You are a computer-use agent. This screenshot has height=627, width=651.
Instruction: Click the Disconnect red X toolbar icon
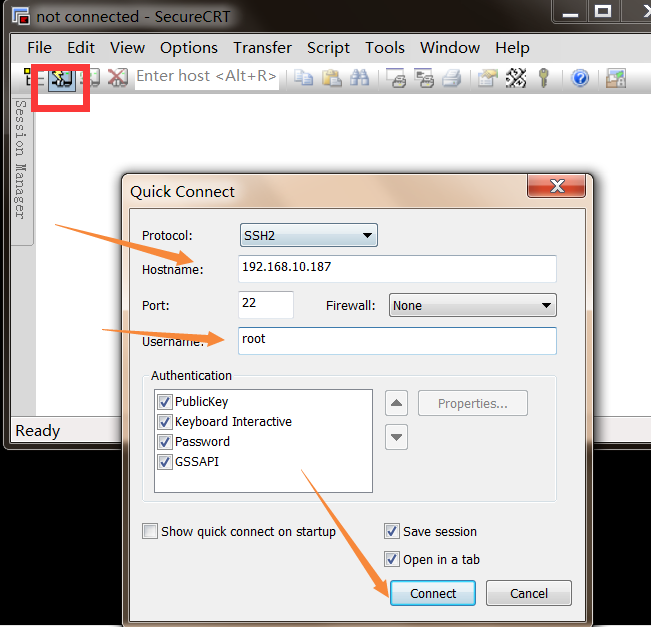(117, 78)
